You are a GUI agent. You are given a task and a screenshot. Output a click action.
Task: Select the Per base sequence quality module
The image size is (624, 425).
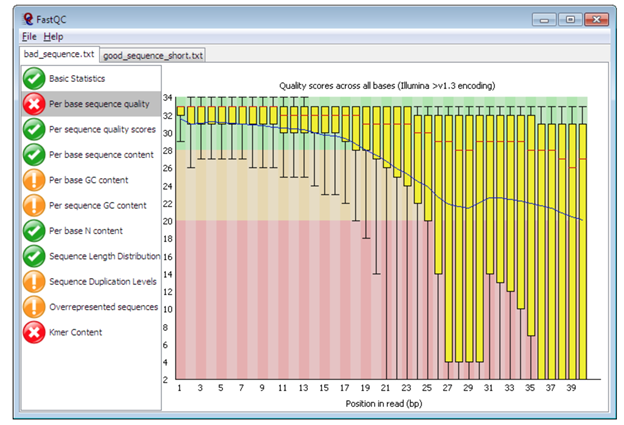pos(91,104)
